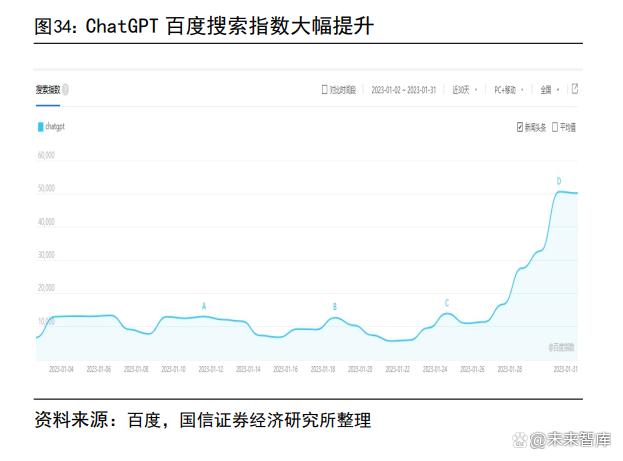Click the 百度指数 watermark in chart corner
The height and width of the screenshot is (461, 623).
(x=562, y=347)
